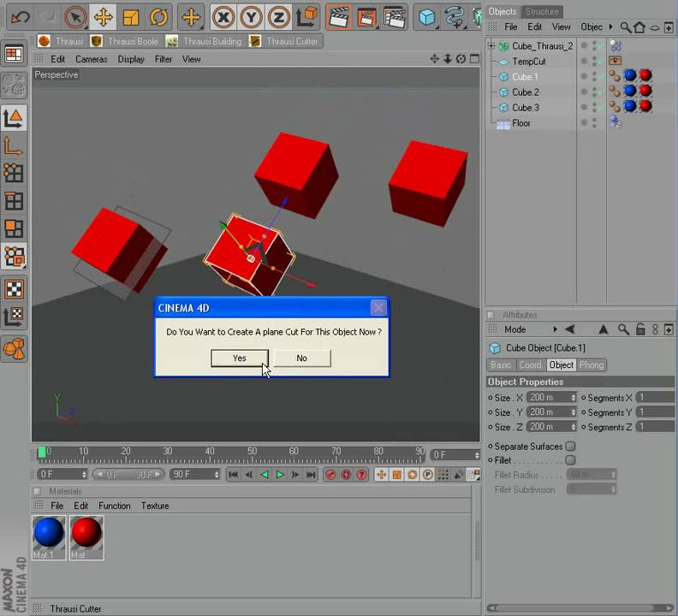
Task: Activate the Rotate tool
Action: [158, 17]
